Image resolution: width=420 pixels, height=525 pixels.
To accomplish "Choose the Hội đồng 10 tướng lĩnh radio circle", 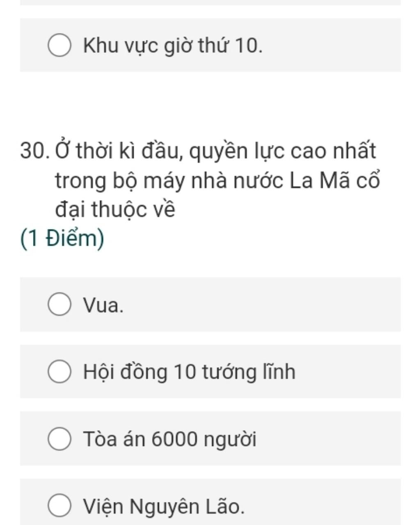I will [x=60, y=372].
